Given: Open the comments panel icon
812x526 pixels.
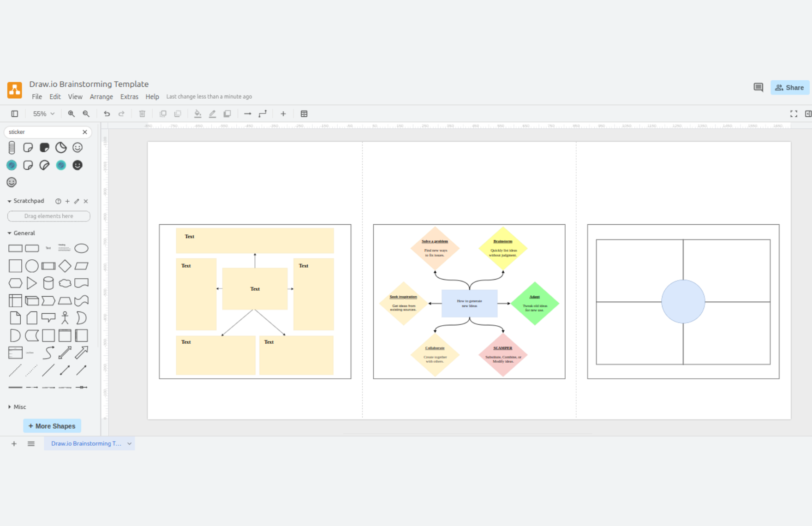Looking at the screenshot, I should tap(758, 87).
